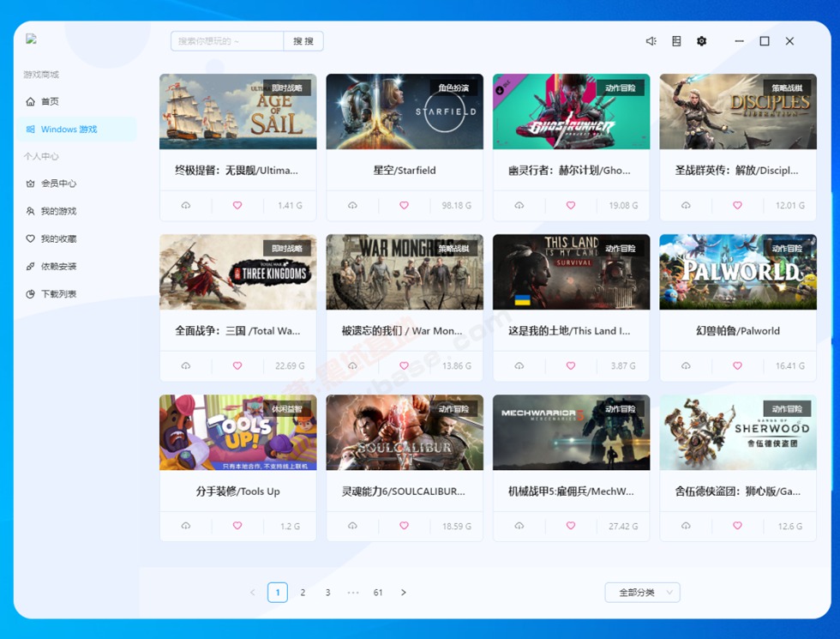840x639 pixels.
Task: Open 依赖安装 dependency install
Action: click(76, 267)
